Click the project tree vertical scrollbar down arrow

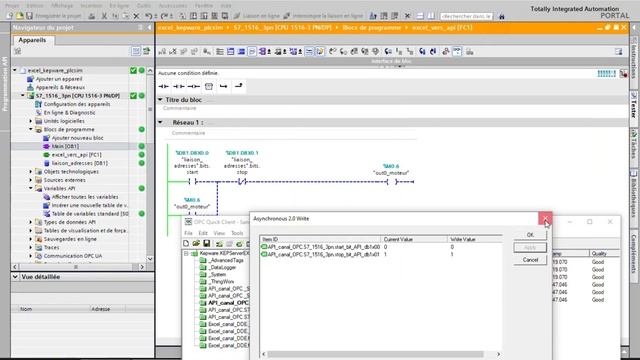pyautogui.click(x=150, y=259)
